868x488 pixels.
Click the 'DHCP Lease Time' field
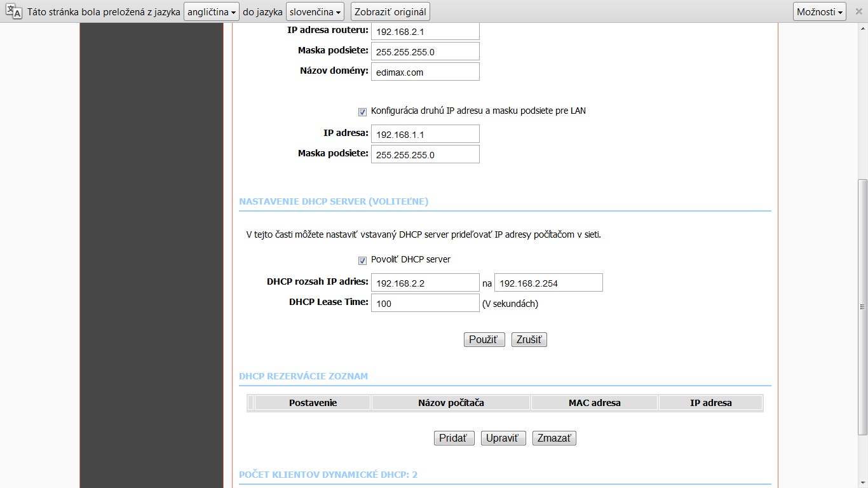[425, 303]
